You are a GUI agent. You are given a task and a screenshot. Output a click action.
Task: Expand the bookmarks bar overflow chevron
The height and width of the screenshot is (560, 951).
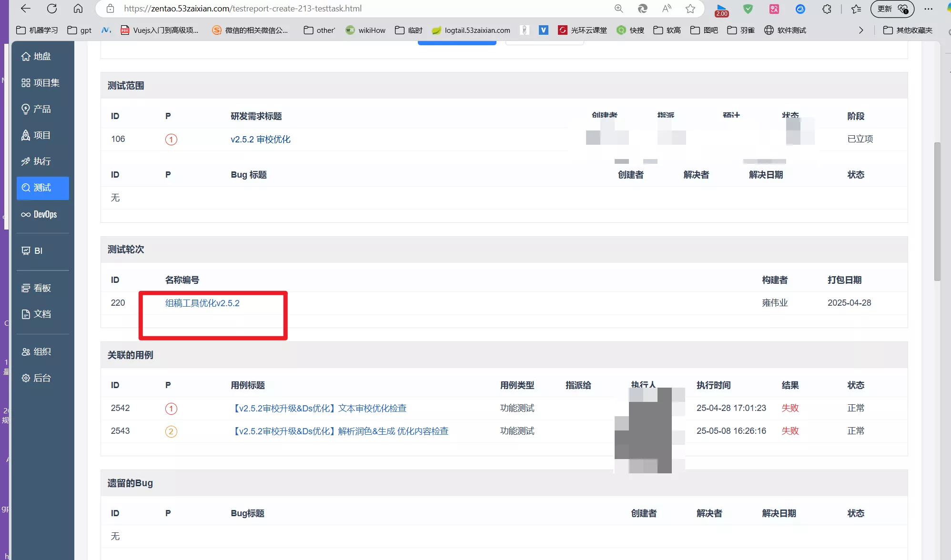coord(860,30)
